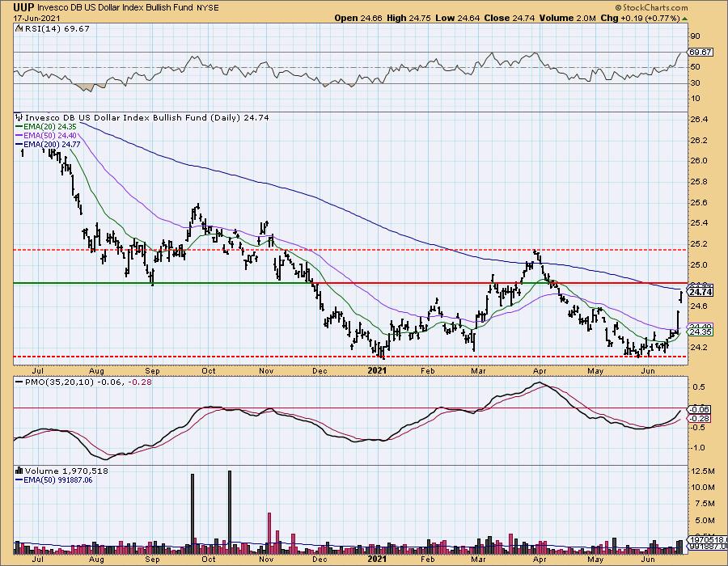Screen dimensions: 728x566
Task: Click the -0.28 PMO signal tag on the right axis
Action: [700, 419]
